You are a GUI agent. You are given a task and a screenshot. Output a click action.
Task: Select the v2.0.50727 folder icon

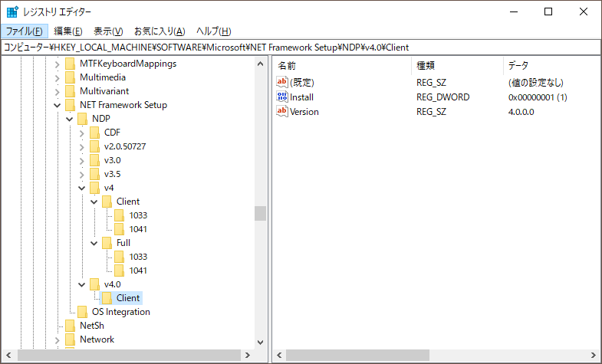point(95,147)
